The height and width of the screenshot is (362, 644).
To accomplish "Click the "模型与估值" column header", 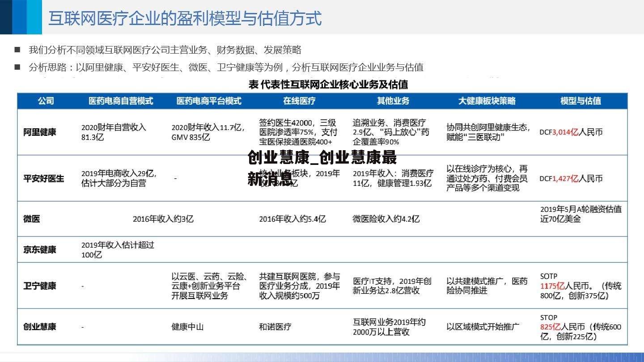I will 580,101.
